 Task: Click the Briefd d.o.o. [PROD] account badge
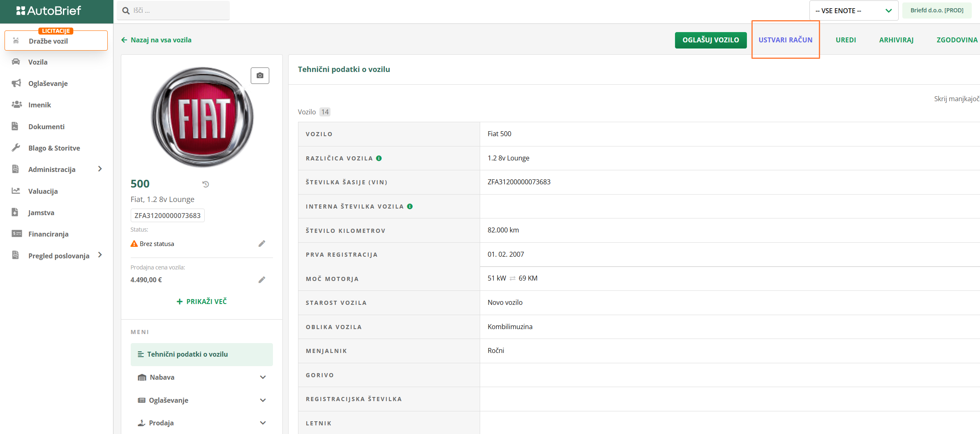[937, 10]
